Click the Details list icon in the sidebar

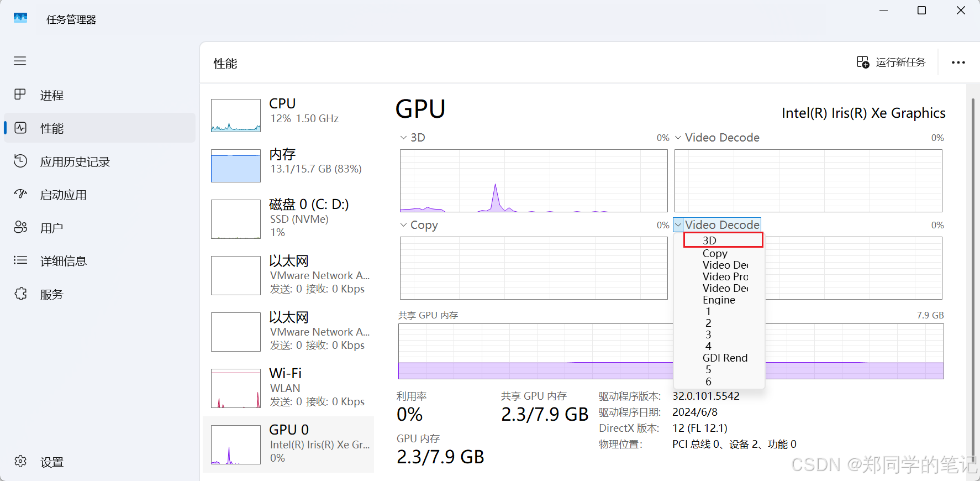pyautogui.click(x=20, y=260)
